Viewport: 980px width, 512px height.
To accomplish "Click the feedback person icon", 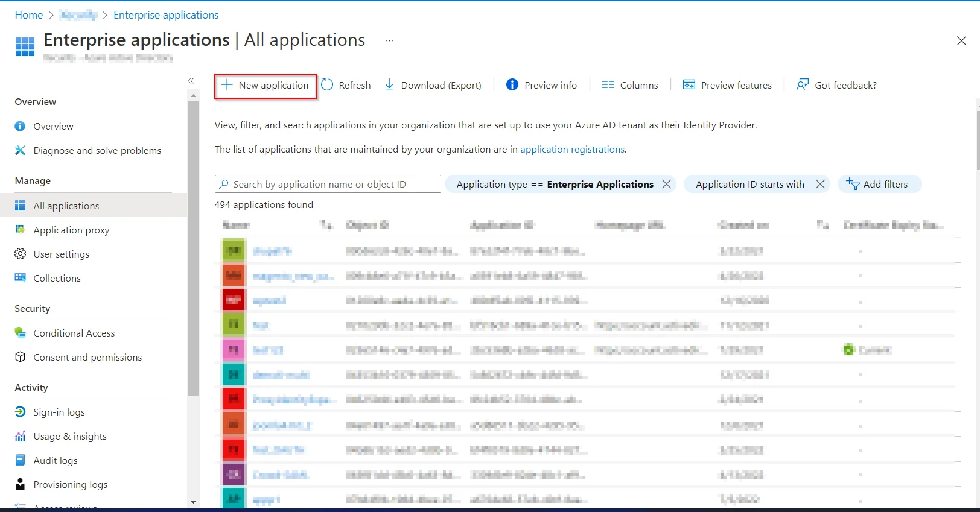I will (x=803, y=85).
